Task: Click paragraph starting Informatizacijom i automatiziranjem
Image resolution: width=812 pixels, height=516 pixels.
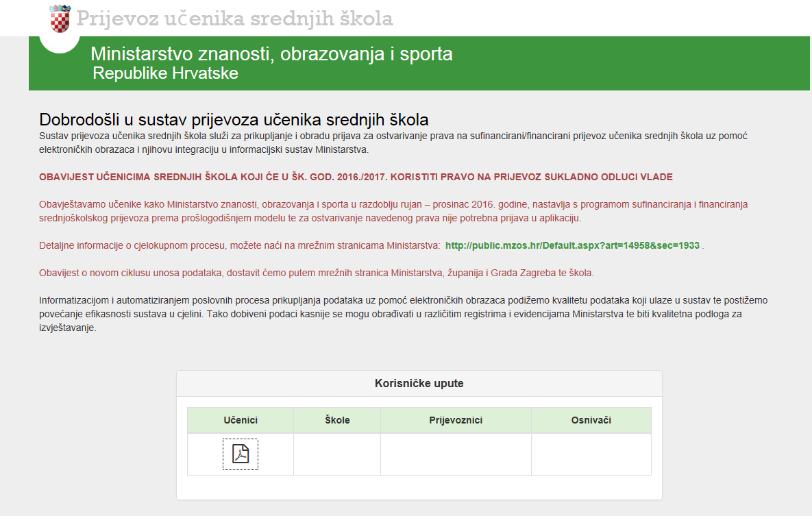Action: pos(404,314)
